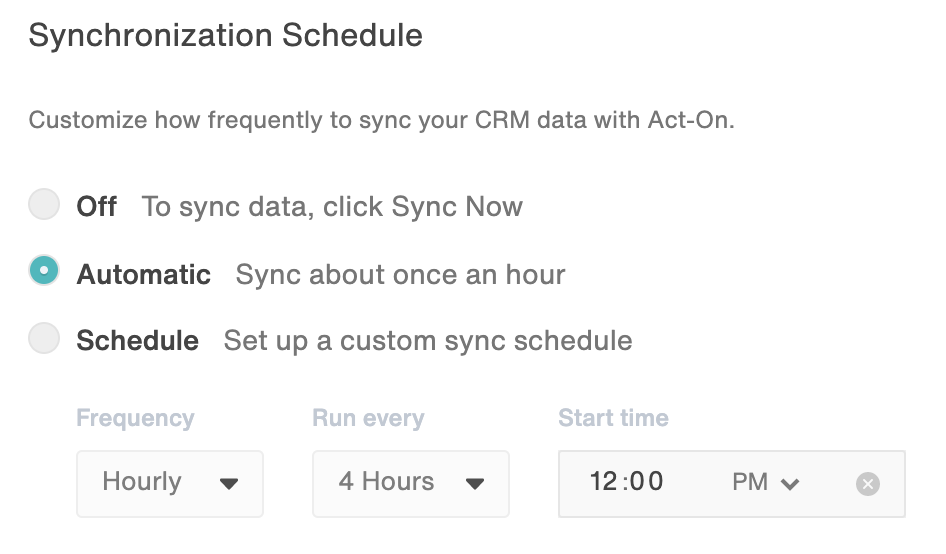Open the AM/PM selector
The image size is (946, 554).
coord(766,482)
